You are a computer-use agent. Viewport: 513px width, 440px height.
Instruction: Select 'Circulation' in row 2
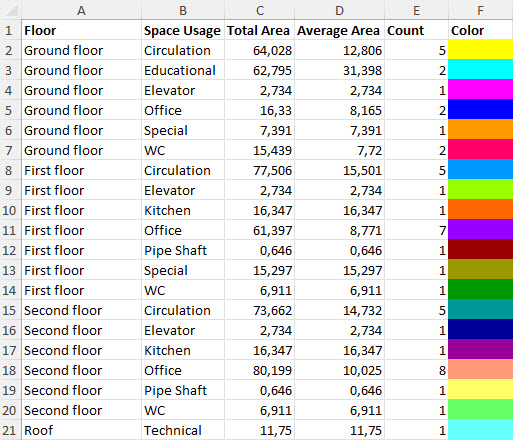click(x=183, y=50)
